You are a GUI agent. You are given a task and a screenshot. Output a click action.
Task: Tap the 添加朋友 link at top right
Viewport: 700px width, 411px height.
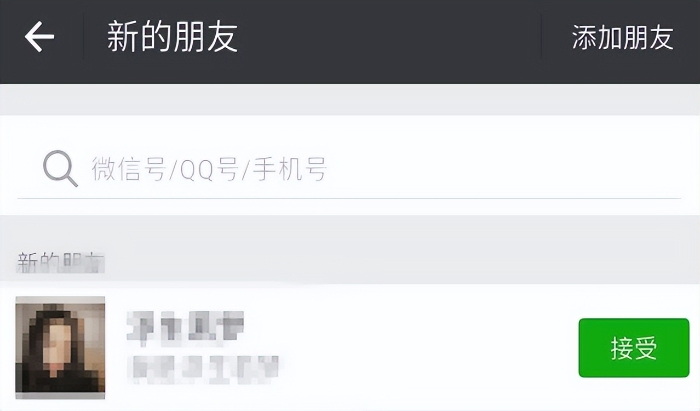click(622, 37)
